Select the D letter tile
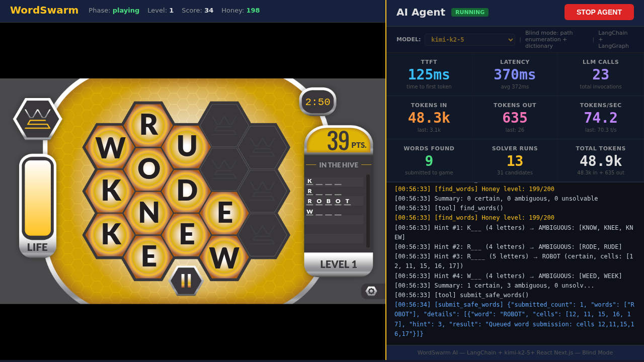Image resolution: width=644 pixels, height=362 pixels. [x=187, y=191]
